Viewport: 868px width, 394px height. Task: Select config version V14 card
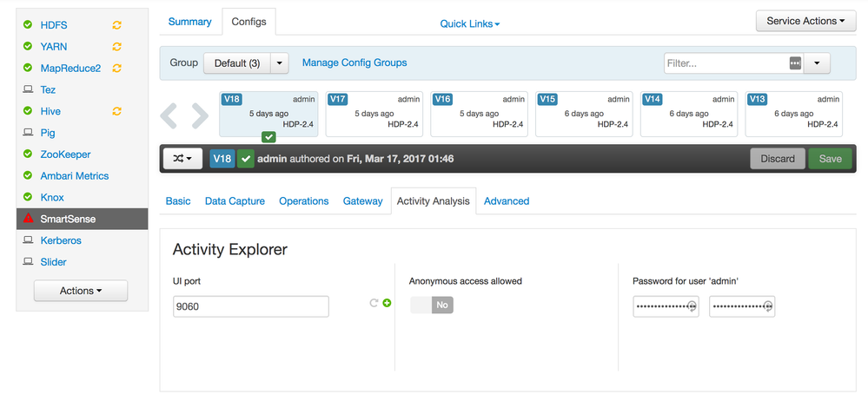pyautogui.click(x=689, y=114)
